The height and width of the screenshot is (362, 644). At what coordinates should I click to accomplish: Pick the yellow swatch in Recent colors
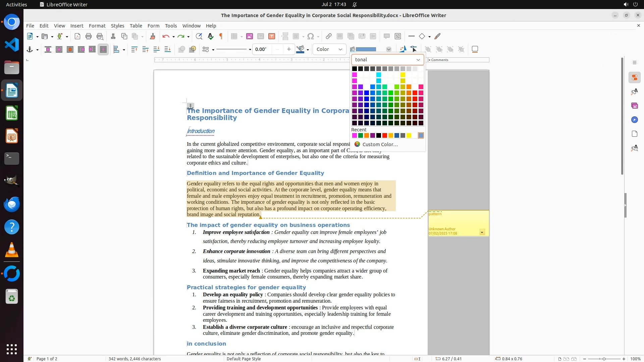click(409, 135)
